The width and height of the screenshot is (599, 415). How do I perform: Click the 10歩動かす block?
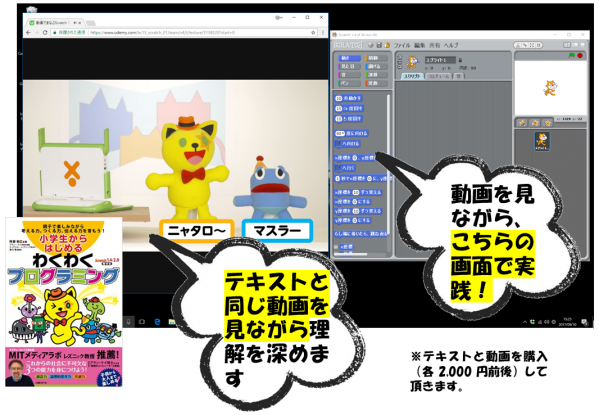click(x=348, y=98)
